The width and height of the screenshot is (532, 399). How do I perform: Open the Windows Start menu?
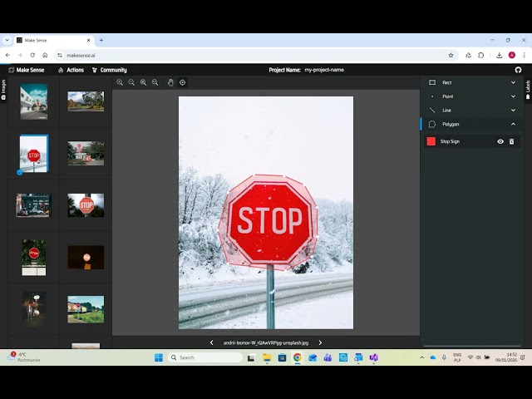(159, 357)
